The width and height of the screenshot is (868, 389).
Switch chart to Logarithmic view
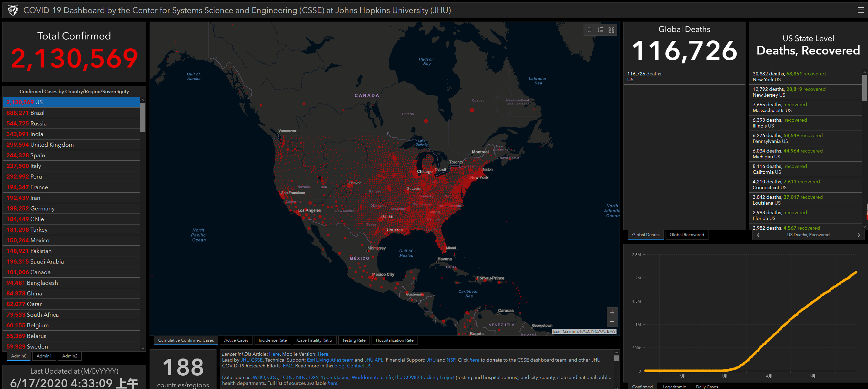(x=674, y=387)
